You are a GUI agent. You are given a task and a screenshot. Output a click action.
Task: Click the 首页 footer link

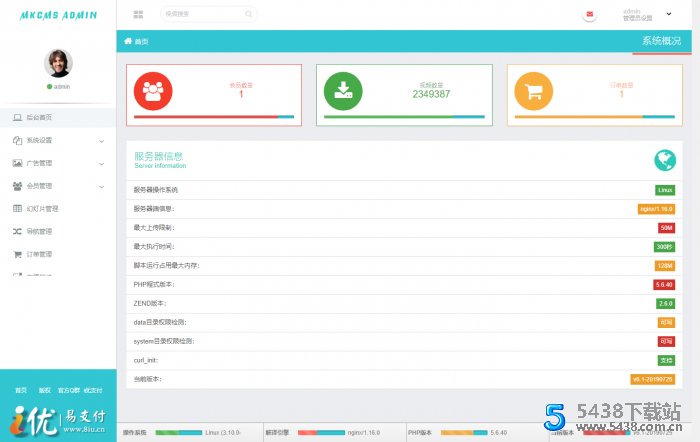[x=20, y=390]
